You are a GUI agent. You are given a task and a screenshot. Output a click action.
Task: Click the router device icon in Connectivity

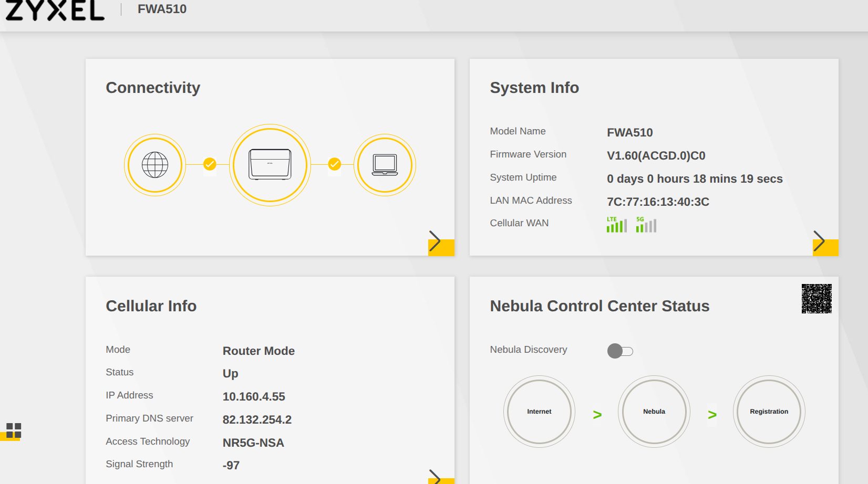270,165
